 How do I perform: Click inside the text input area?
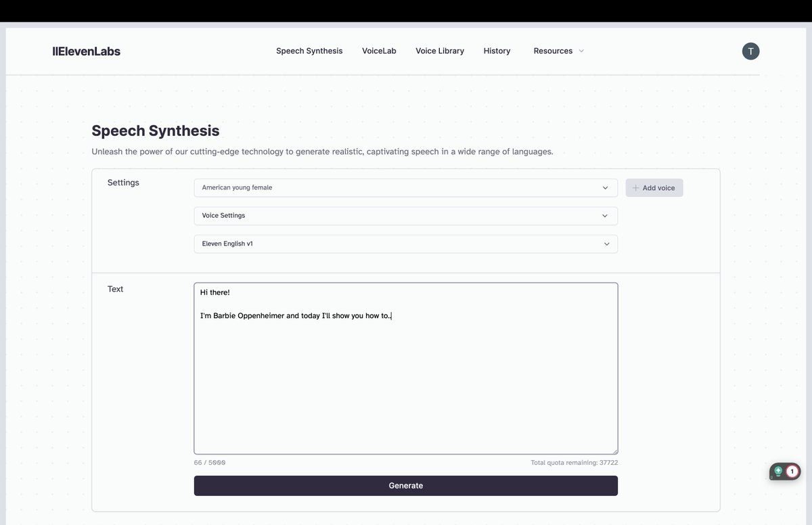pos(406,369)
